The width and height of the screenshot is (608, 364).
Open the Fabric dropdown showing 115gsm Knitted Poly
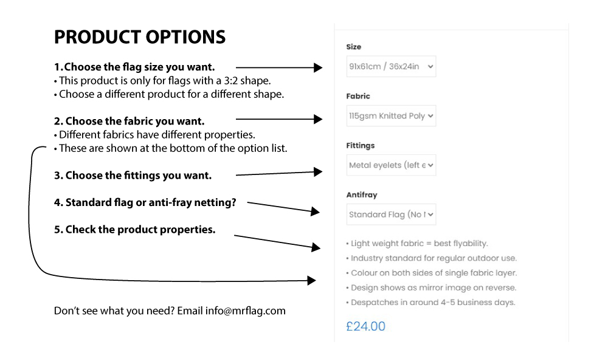pyautogui.click(x=391, y=115)
